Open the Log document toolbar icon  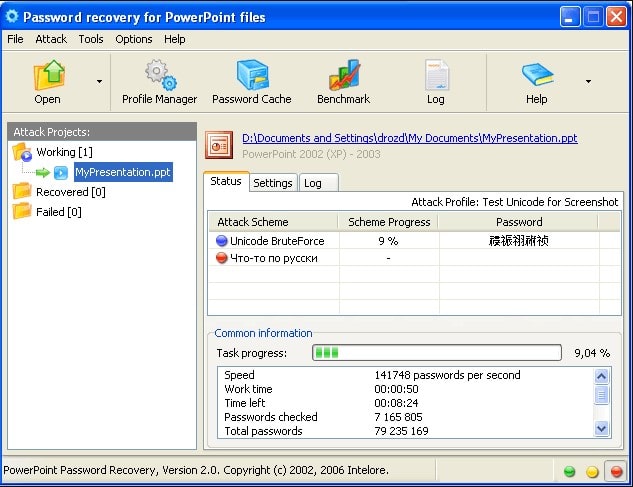tap(436, 75)
